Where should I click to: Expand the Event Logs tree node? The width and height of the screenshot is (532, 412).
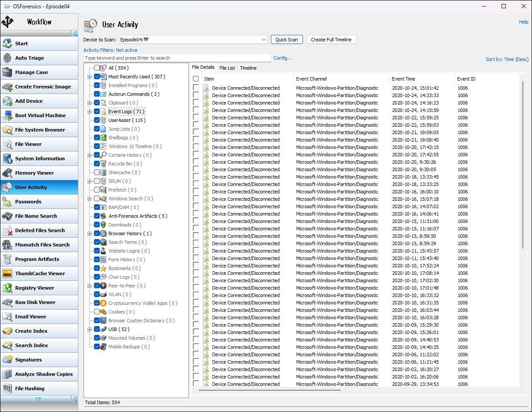90,111
